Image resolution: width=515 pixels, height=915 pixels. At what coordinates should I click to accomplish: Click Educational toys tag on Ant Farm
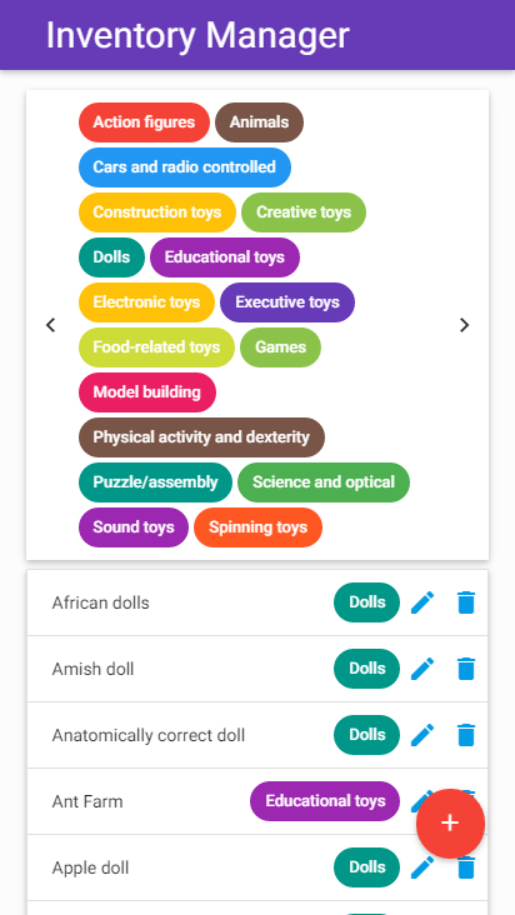coord(325,801)
